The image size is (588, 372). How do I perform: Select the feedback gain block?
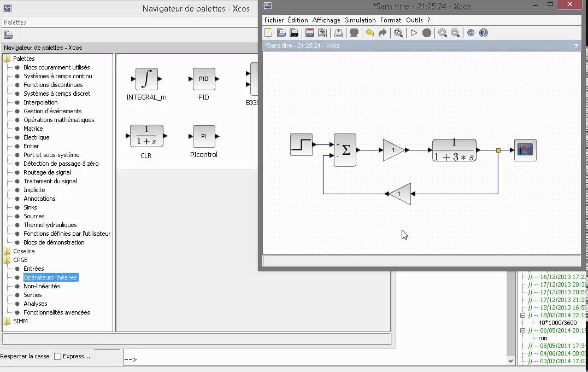400,194
